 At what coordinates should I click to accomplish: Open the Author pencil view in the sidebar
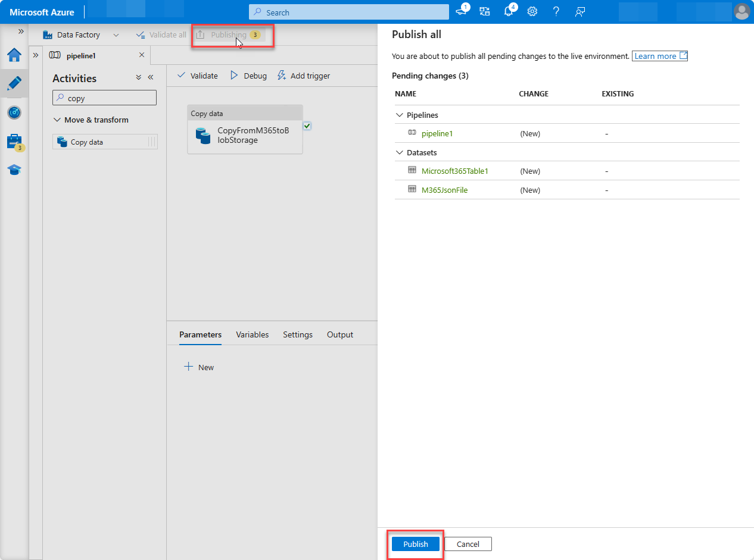pos(14,83)
